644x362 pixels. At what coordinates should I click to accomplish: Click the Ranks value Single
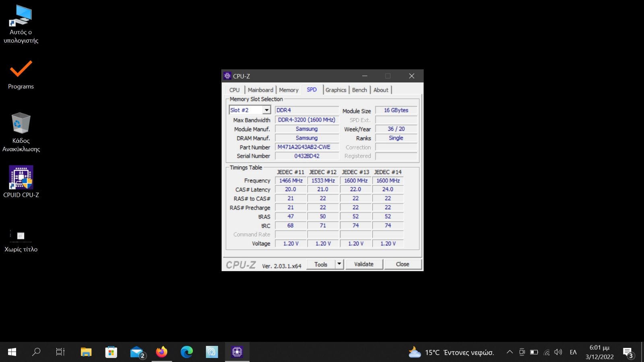click(x=396, y=138)
